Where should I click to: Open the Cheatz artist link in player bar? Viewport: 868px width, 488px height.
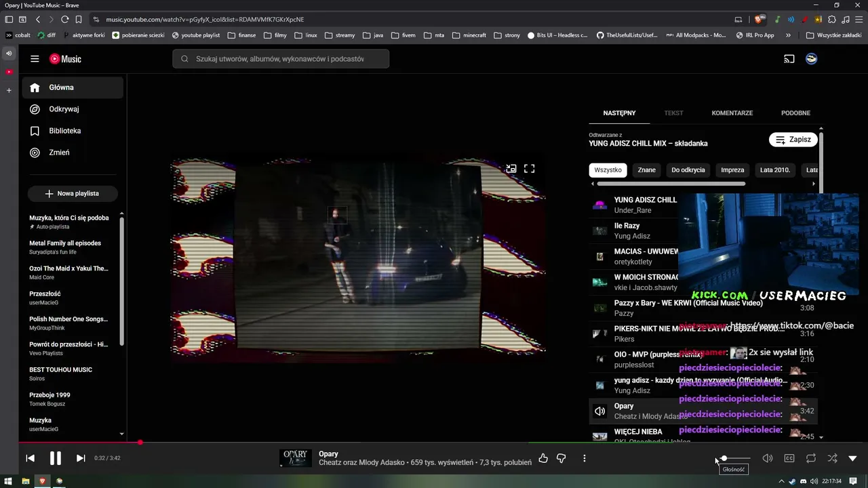pyautogui.click(x=331, y=463)
